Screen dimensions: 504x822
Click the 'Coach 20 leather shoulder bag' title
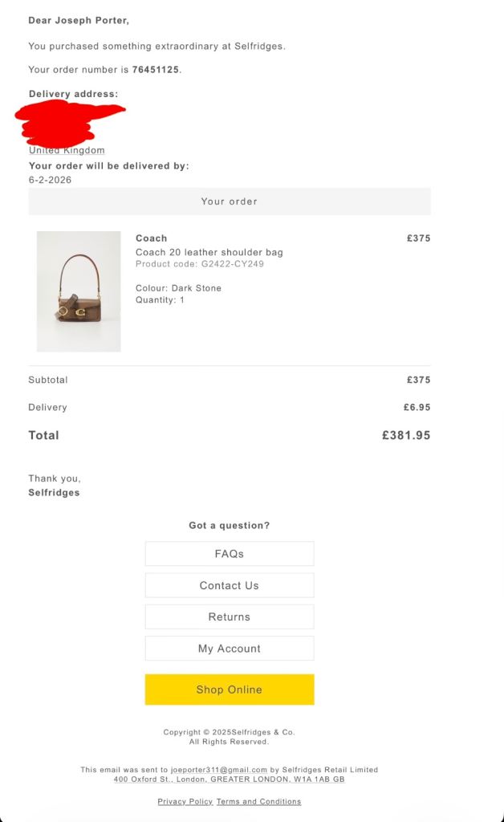click(x=209, y=252)
